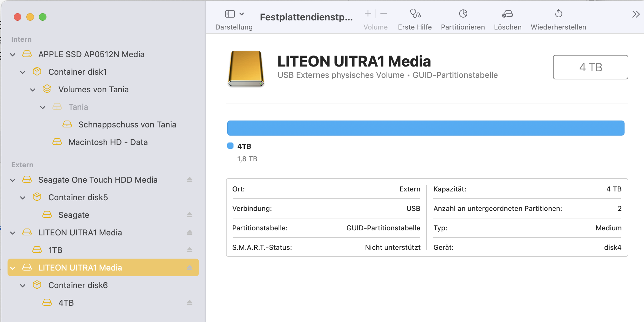
Task: Click the Erste Hilfe stethoscope icon
Action: 415,14
